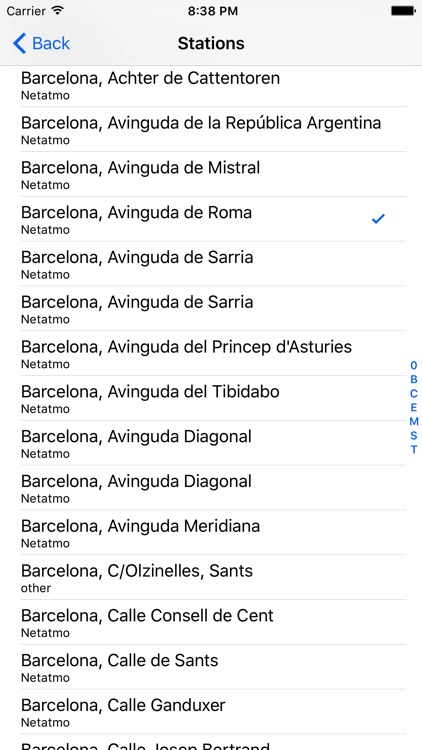
Task: Choose Barcelona, Avinguda del Tibidabo
Action: click(x=213, y=398)
